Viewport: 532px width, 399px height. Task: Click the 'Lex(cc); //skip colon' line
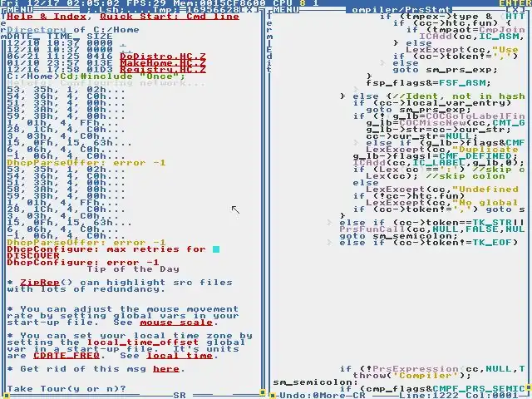(x=436, y=176)
